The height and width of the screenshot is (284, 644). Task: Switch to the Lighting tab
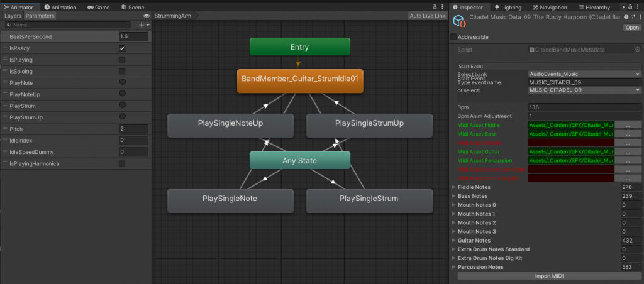tap(510, 7)
